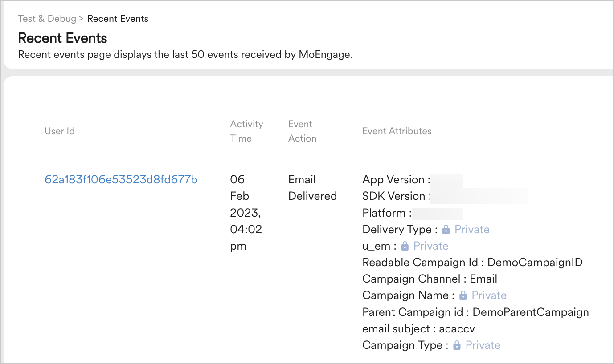The width and height of the screenshot is (614, 364).
Task: Click the Event Attributes column header
Action: 397,131
